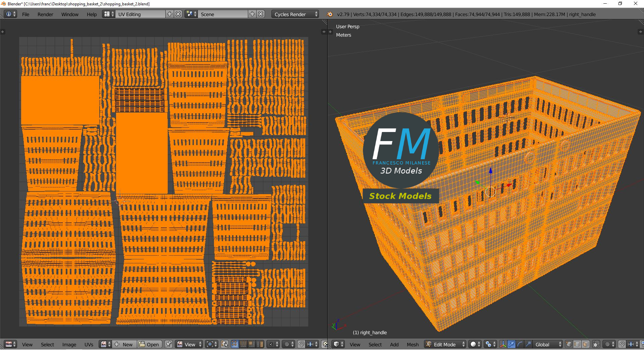The image size is (644, 350).
Task: Change the UV editor pivot point
Action: click(x=212, y=344)
